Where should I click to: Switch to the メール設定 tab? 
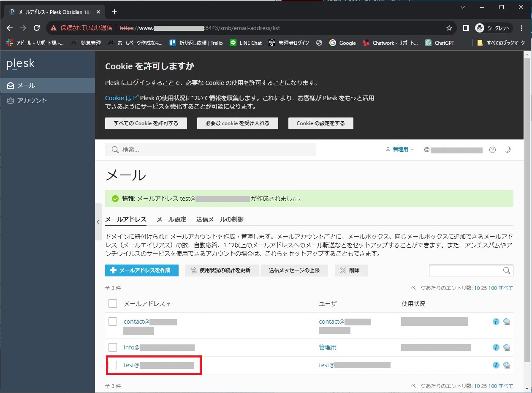pyautogui.click(x=171, y=219)
